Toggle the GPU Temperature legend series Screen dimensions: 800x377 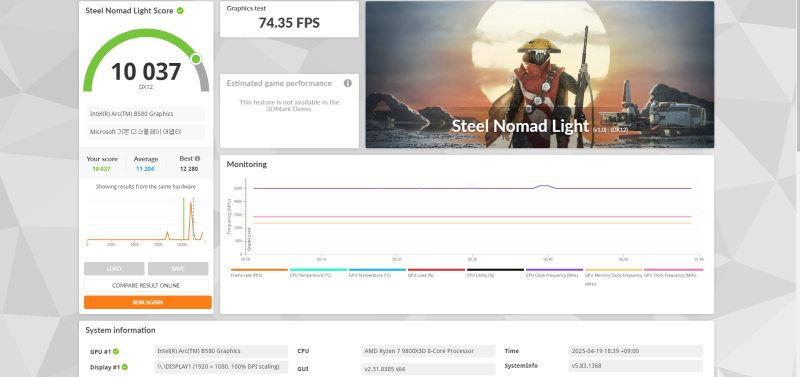377,272
